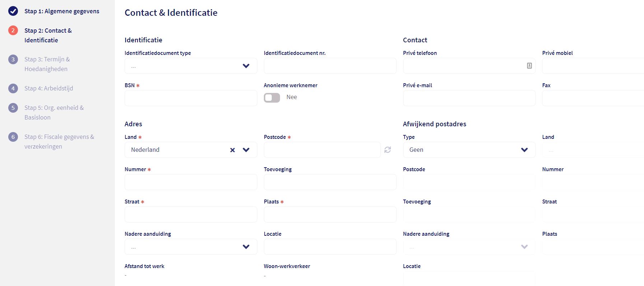Viewport: 644px width, 286px height.
Task: Clear the Nederland country selection
Action: (x=233, y=150)
